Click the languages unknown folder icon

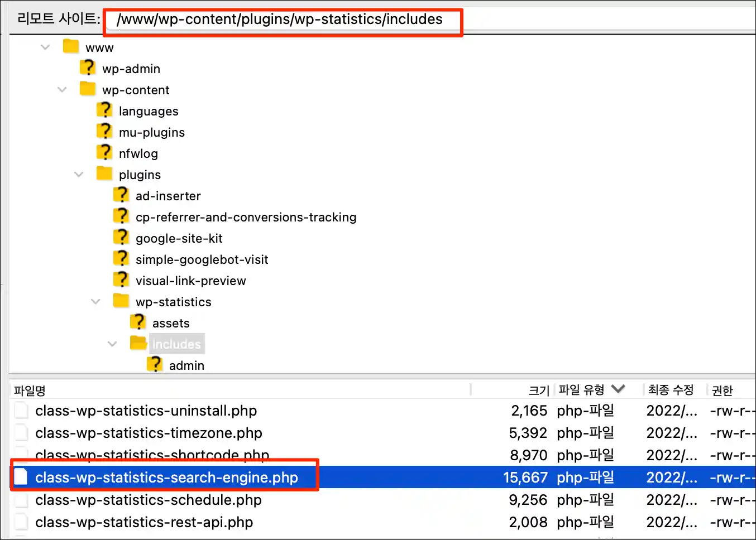[104, 110]
